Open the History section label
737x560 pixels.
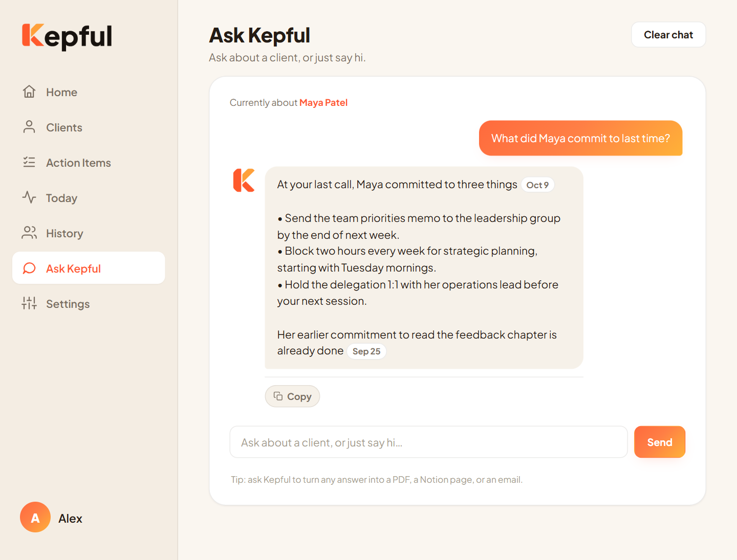coord(64,233)
